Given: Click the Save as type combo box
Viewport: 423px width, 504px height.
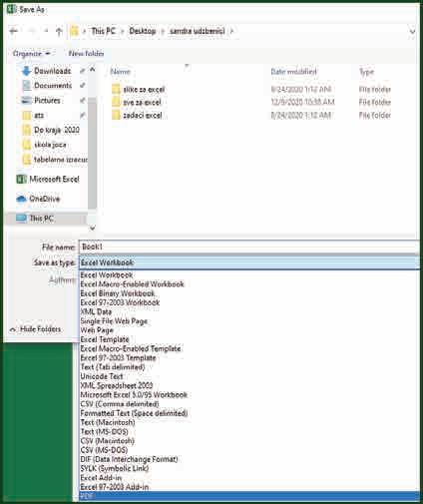Looking at the screenshot, I should tap(249, 262).
